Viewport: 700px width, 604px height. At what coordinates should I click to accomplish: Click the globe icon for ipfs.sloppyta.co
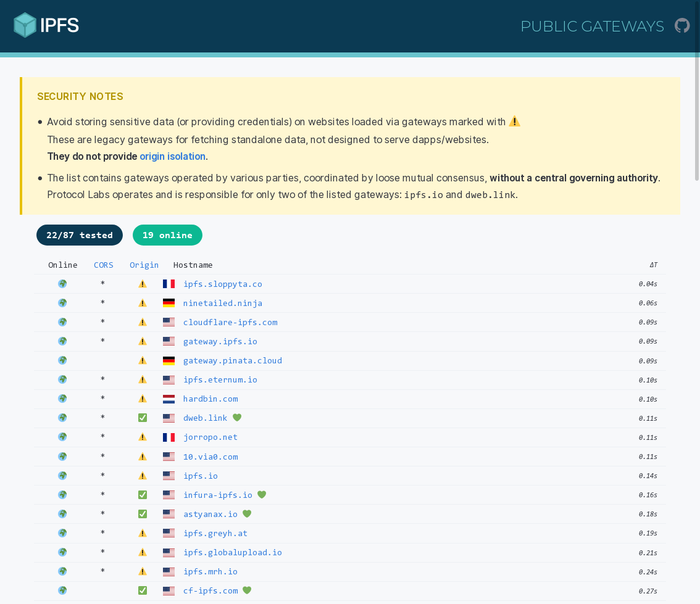coord(62,284)
